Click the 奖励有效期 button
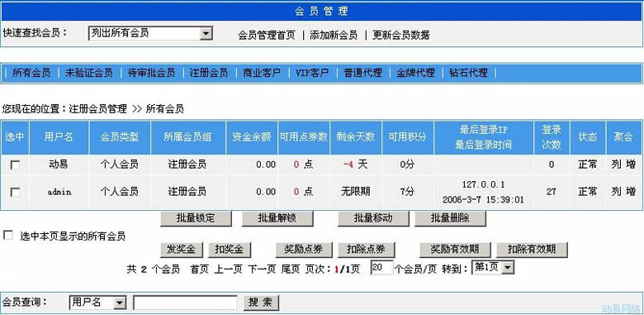This screenshot has width=644, height=315. pyautogui.click(x=455, y=249)
